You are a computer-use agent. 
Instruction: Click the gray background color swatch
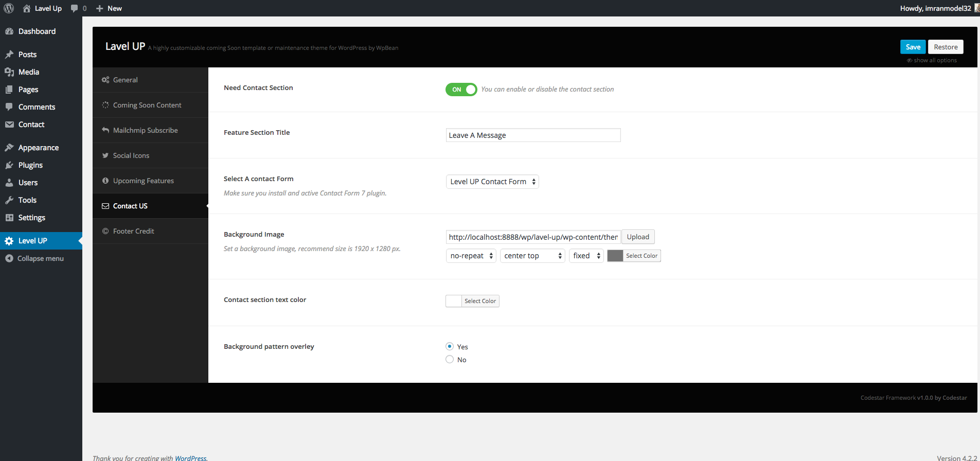pos(615,256)
